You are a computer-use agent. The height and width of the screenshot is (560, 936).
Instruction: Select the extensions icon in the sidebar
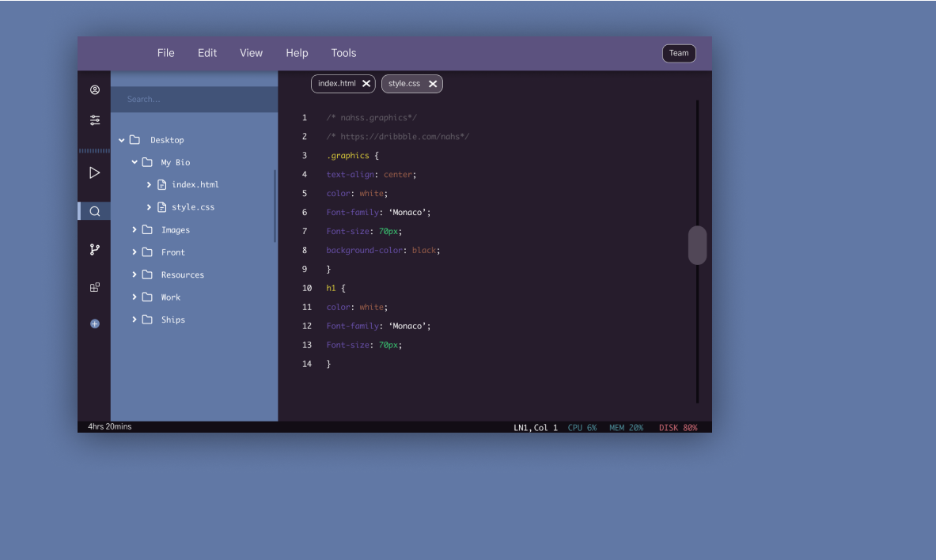[x=94, y=286]
